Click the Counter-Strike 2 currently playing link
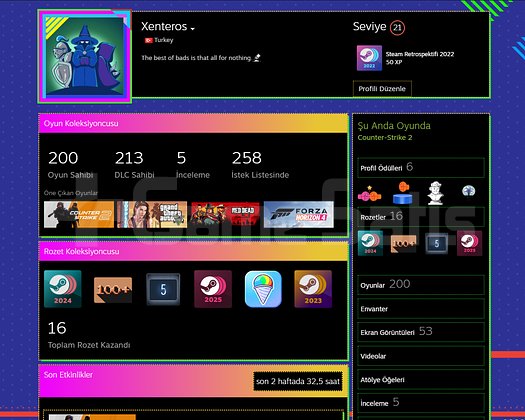This screenshot has width=525, height=420. click(385, 137)
